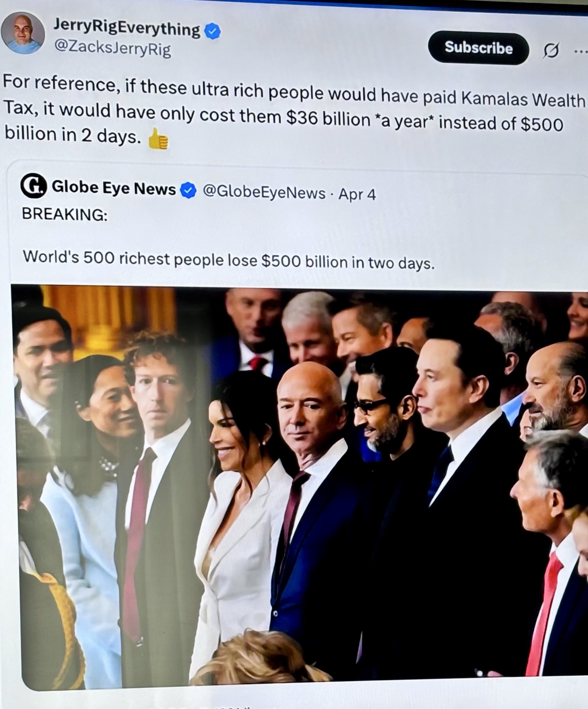Open the Grok slashed-circle icon

coord(551,50)
